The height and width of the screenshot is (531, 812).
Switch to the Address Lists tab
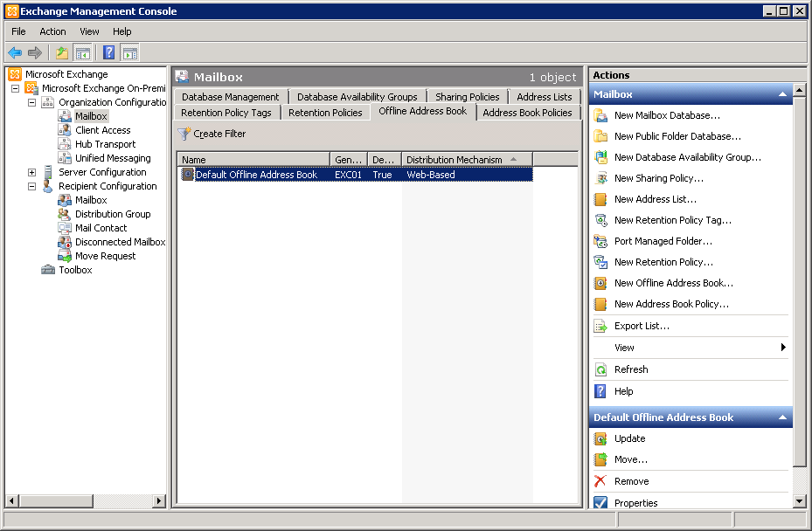[x=545, y=97]
